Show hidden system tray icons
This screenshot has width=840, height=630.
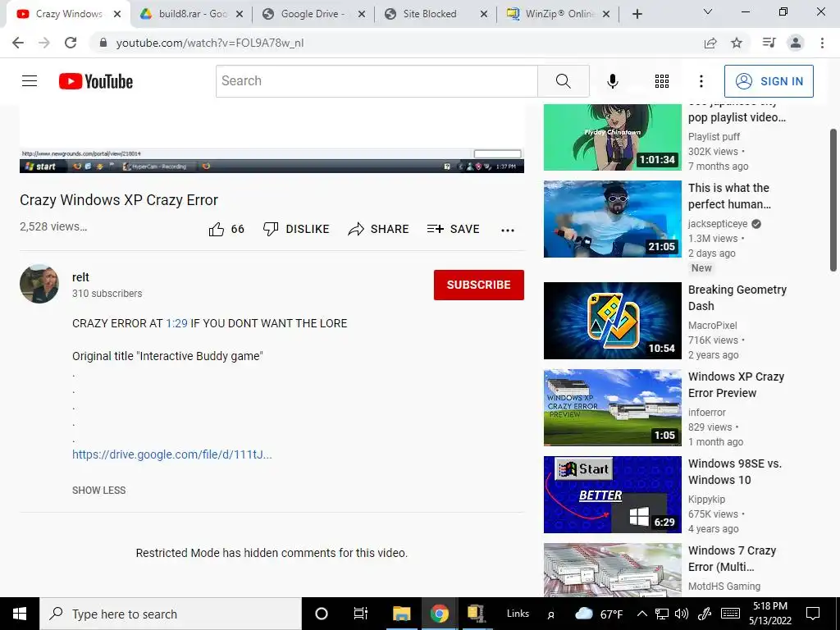642,614
